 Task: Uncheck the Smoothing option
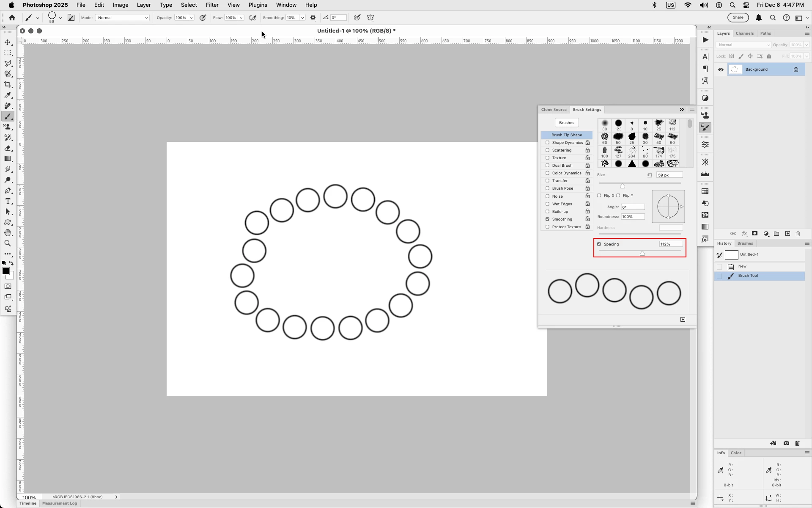547,219
